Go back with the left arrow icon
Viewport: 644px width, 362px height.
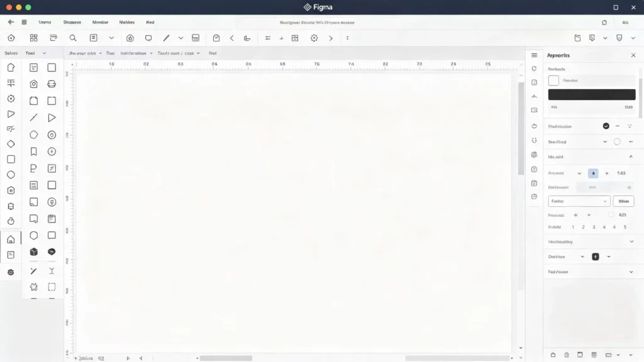click(11, 22)
